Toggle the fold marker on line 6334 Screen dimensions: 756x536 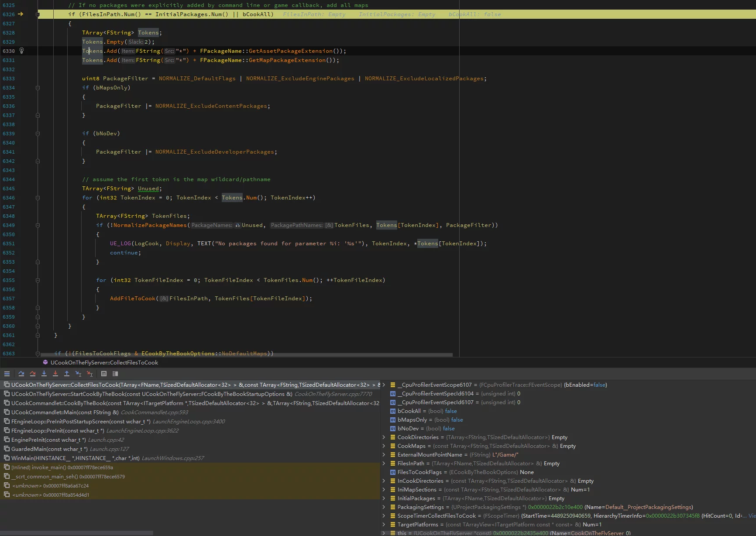(38, 88)
